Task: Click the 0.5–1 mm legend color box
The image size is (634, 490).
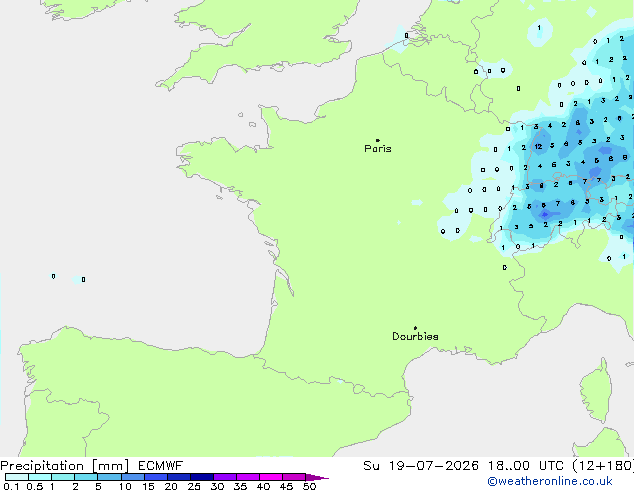Action: click(x=40, y=477)
